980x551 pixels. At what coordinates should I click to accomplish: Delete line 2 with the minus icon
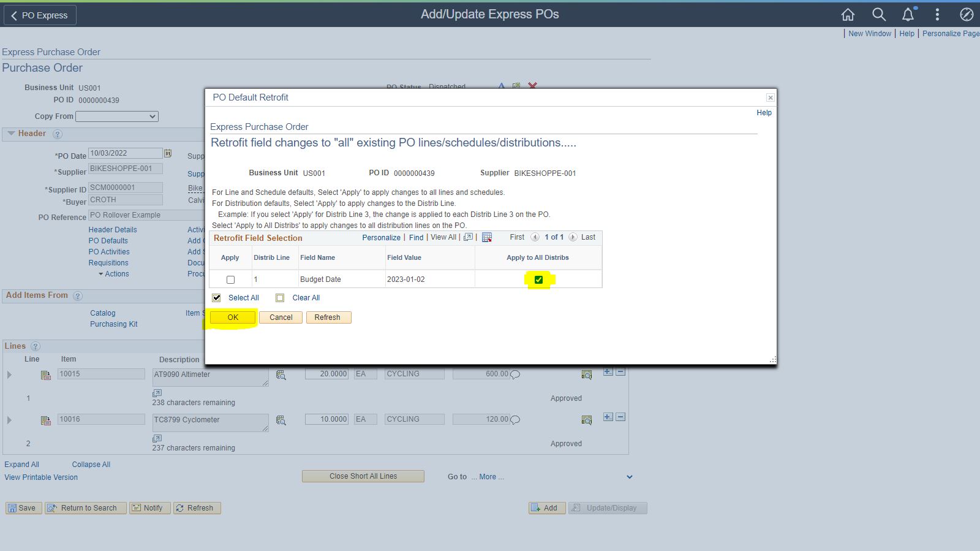tap(620, 417)
